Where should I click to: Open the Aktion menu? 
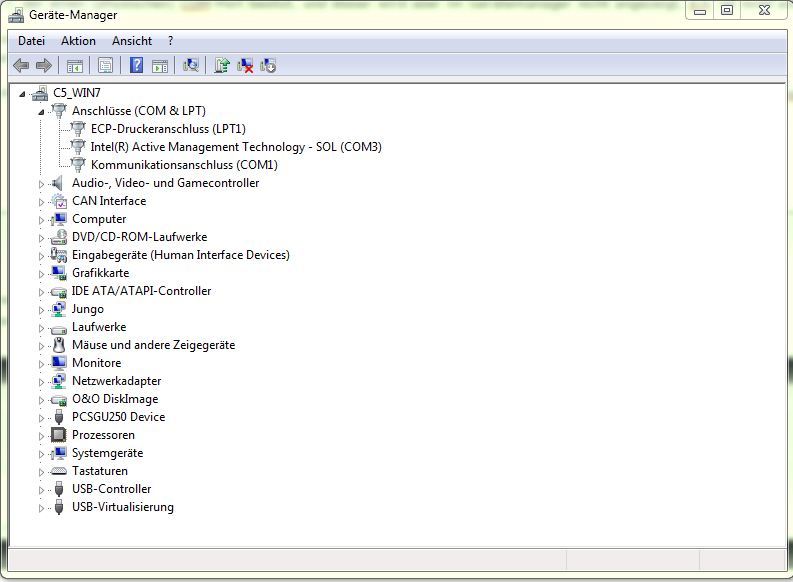pyautogui.click(x=78, y=41)
